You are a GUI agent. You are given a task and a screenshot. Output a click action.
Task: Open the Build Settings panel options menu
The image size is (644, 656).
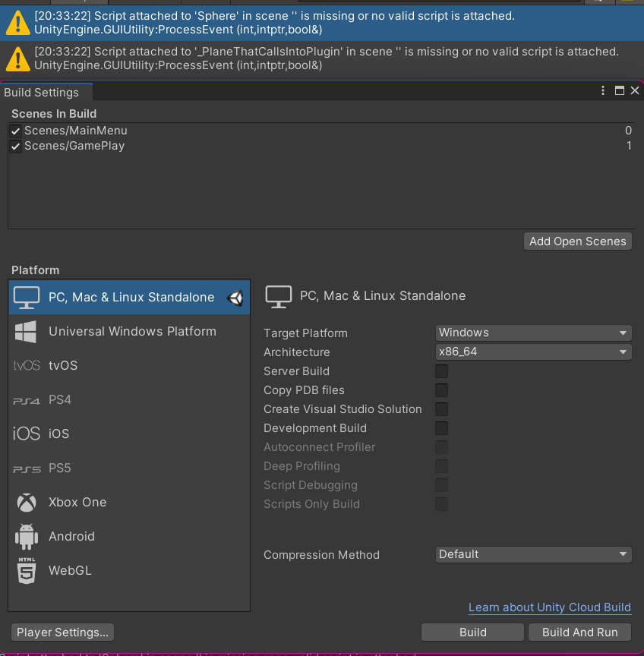click(604, 90)
